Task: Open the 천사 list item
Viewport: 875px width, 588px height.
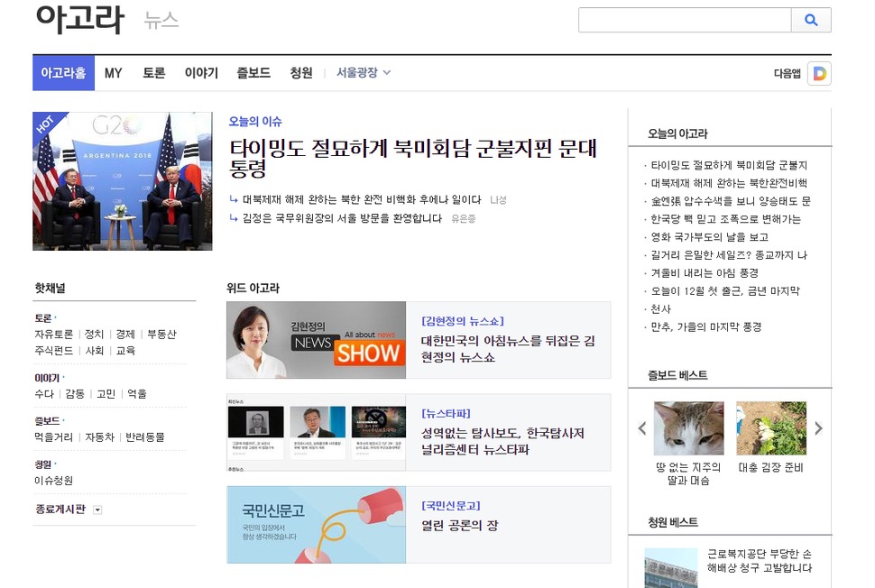Action: tap(660, 309)
